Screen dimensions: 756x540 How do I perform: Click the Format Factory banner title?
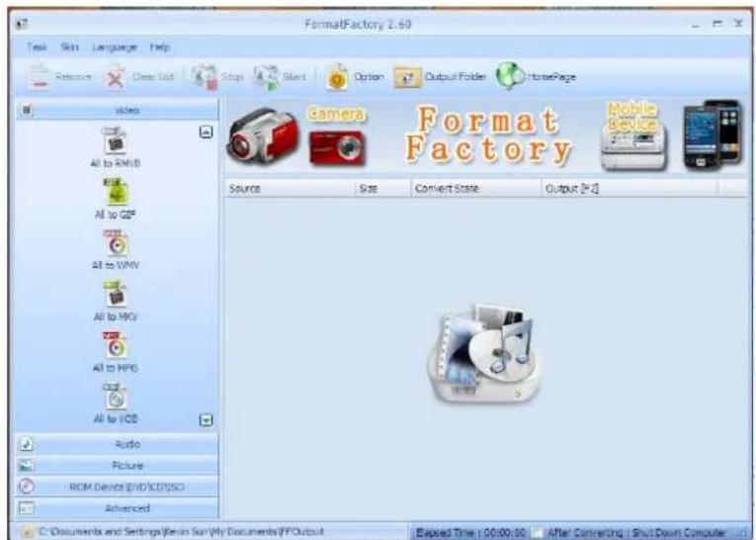[x=488, y=135]
